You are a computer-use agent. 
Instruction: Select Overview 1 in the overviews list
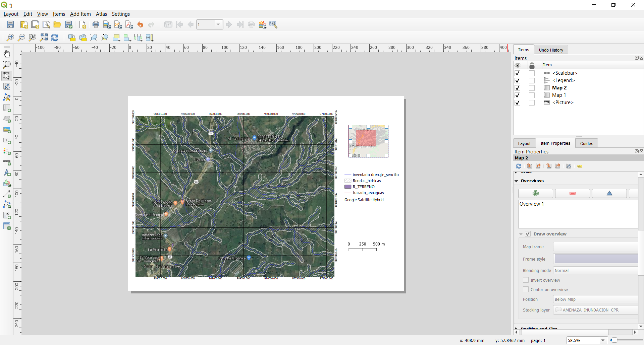point(532,204)
